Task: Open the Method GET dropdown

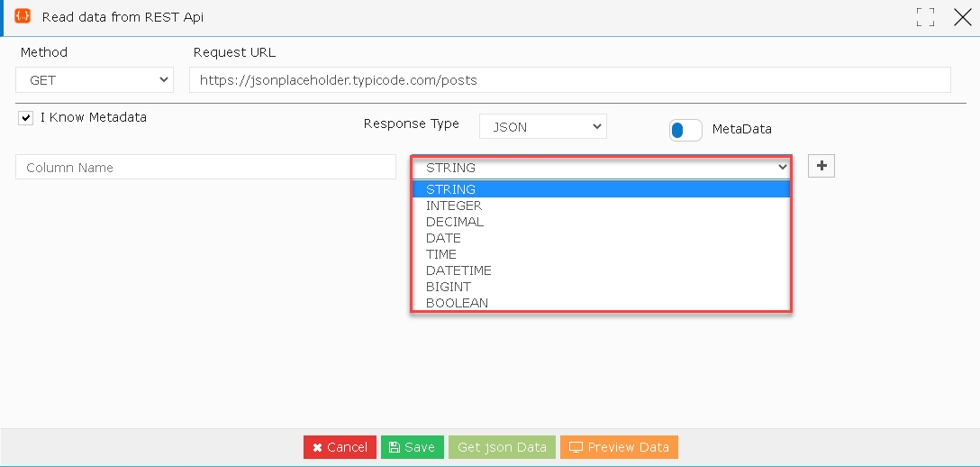Action: (95, 80)
